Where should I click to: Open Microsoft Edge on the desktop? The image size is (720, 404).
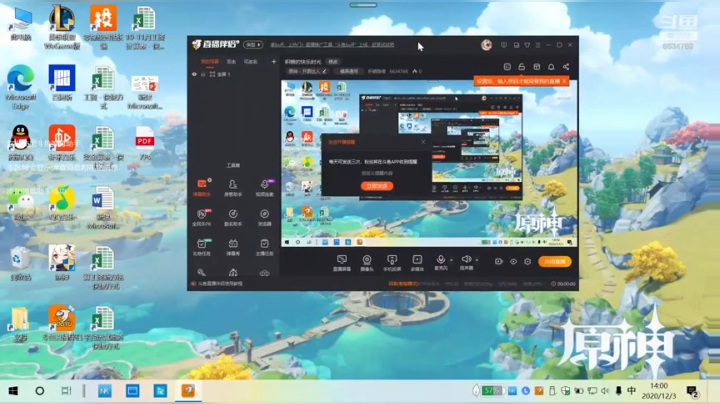(21, 87)
